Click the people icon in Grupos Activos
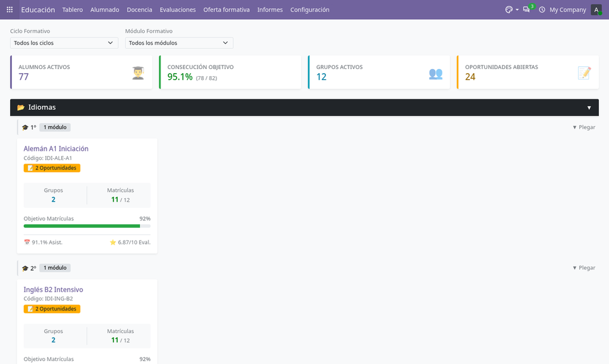The height and width of the screenshot is (364, 609). point(435,73)
